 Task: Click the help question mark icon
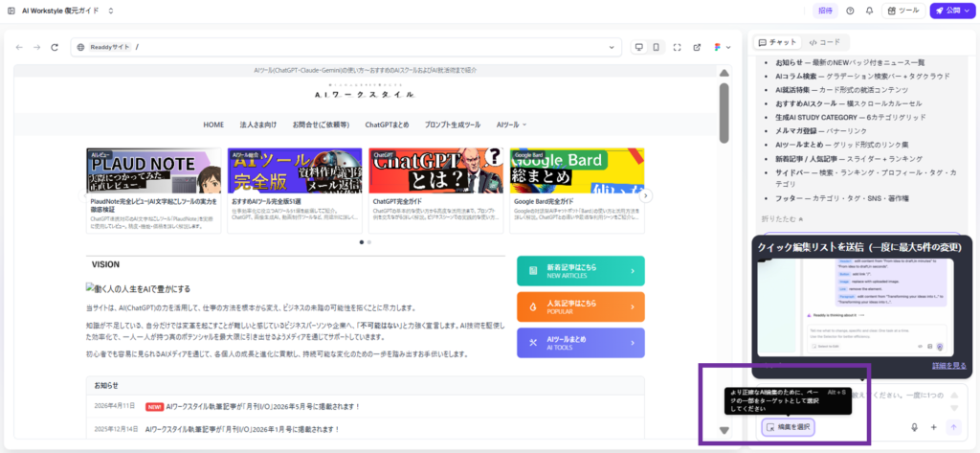pyautogui.click(x=850, y=11)
